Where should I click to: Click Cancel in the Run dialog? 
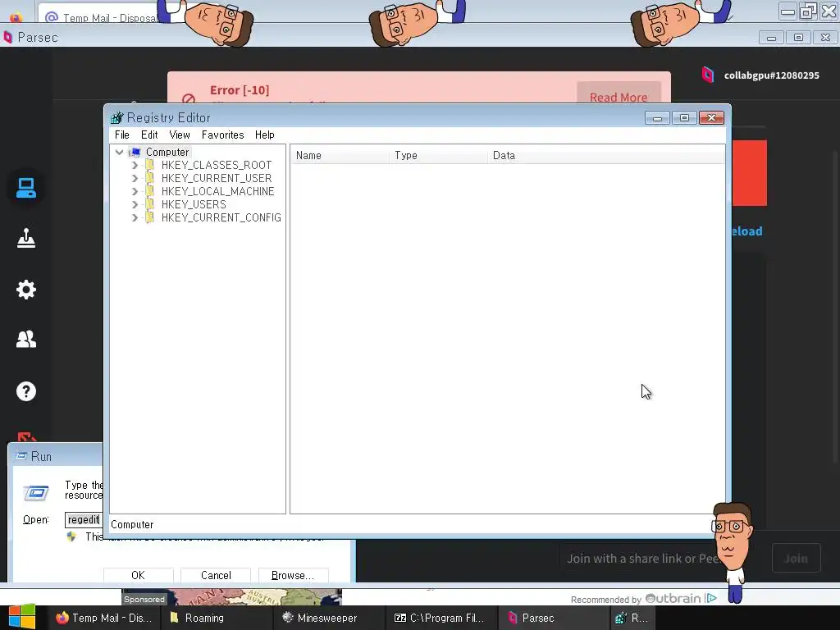(x=216, y=575)
